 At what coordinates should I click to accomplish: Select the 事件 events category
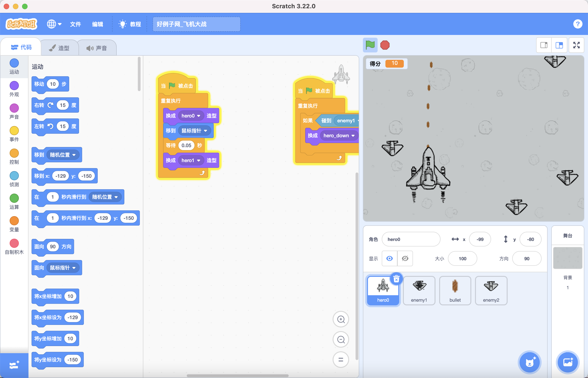pos(14,134)
